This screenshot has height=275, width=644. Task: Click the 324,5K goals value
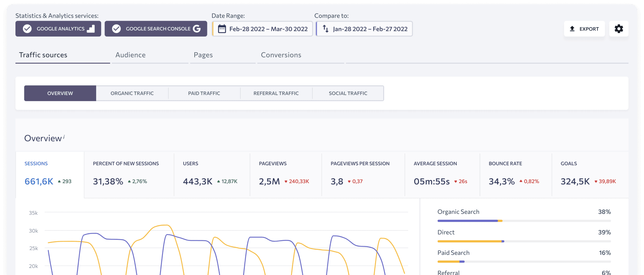[x=575, y=181]
